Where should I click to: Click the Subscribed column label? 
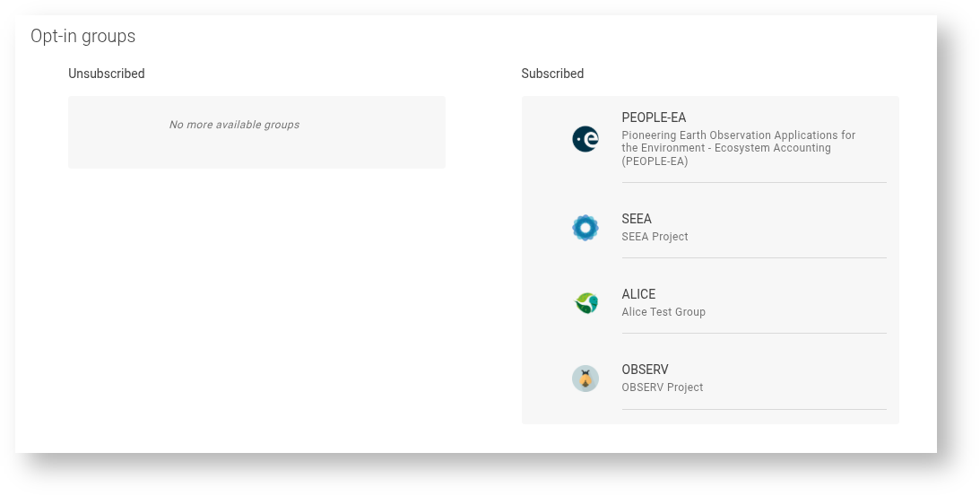coord(552,74)
